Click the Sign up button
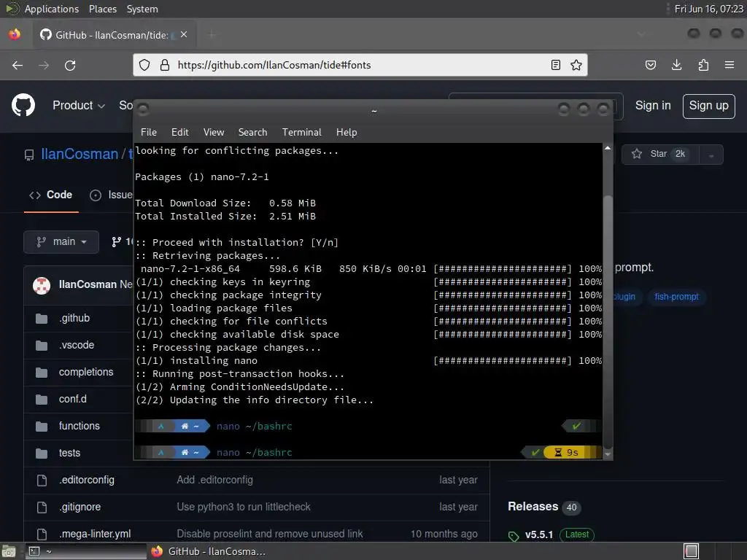The image size is (747, 560). coord(708,106)
